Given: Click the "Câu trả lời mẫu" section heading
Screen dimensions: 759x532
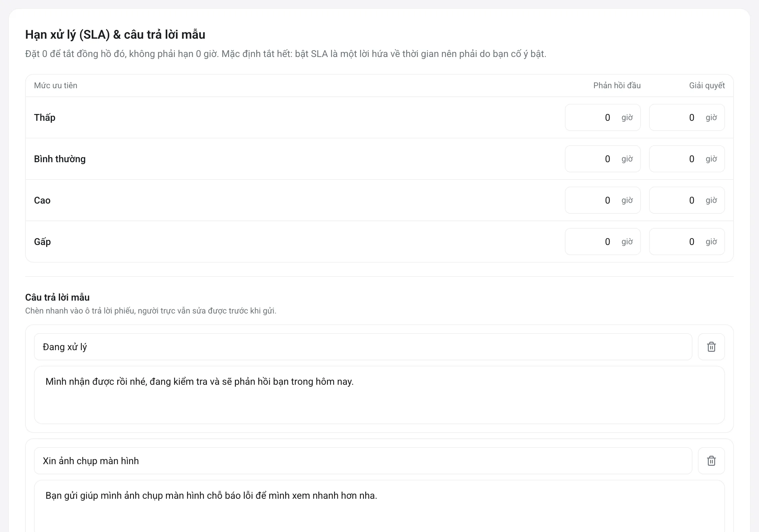Looking at the screenshot, I should pyautogui.click(x=57, y=297).
